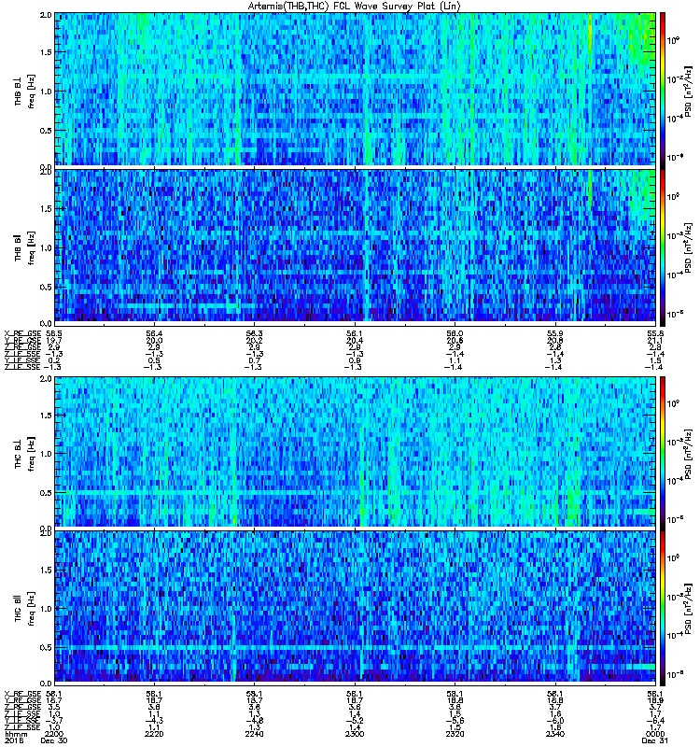Click the THB Y_RE_GSE value '20.0'
Image resolution: width=700 pixels, height=747 pixels.
154,341
